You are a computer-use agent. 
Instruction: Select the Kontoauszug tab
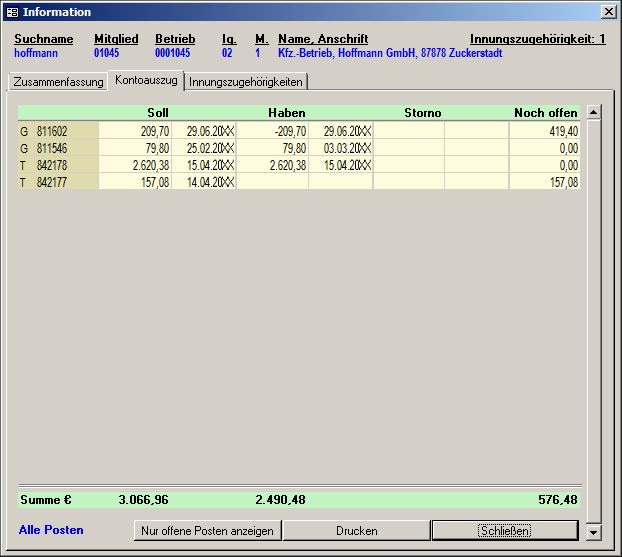(x=146, y=79)
